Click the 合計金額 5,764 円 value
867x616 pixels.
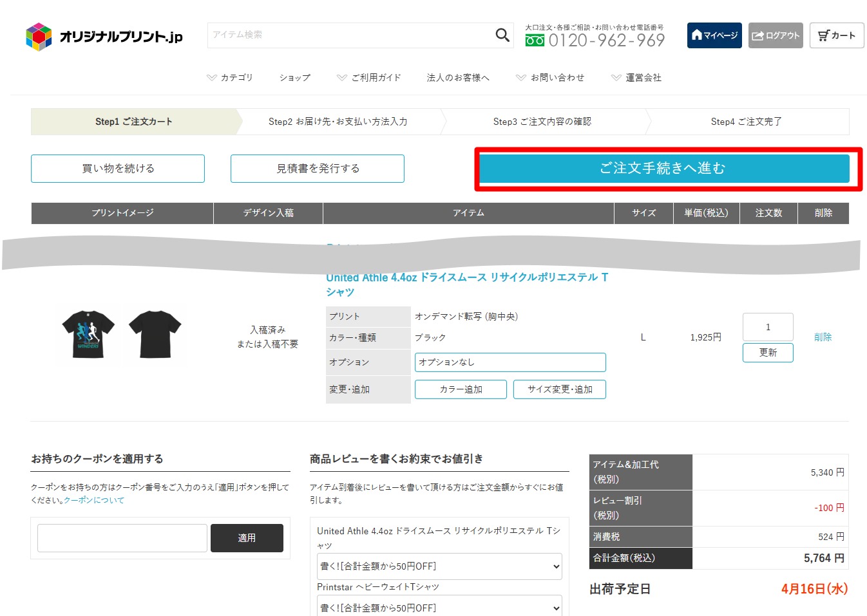[x=824, y=558]
